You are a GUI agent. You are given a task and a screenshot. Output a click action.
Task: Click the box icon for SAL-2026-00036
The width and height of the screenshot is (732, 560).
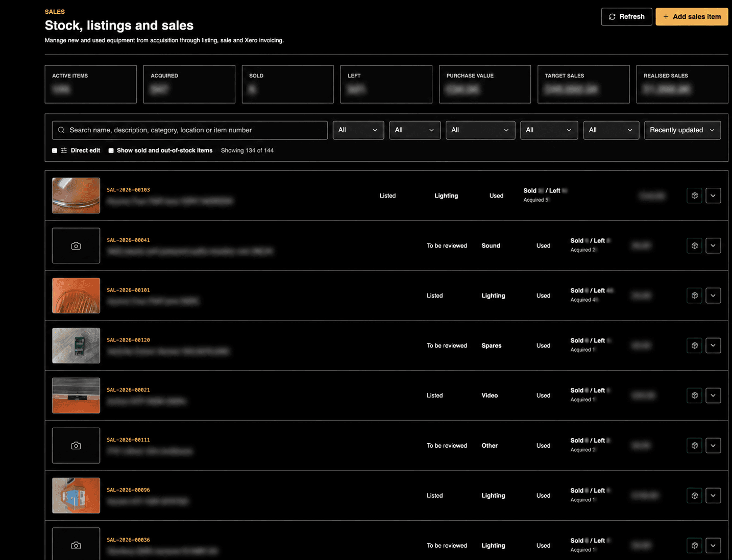pos(694,546)
